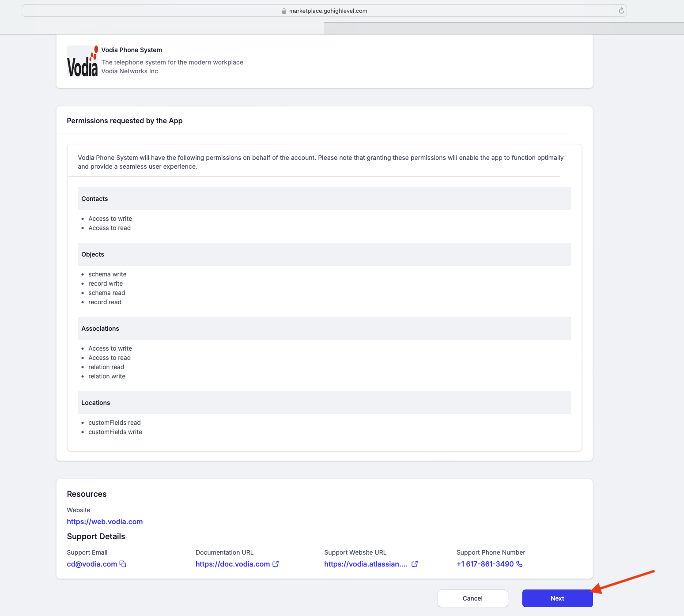Reload page using browser refresh icon
Image resolution: width=684 pixels, height=616 pixels.
tap(621, 11)
